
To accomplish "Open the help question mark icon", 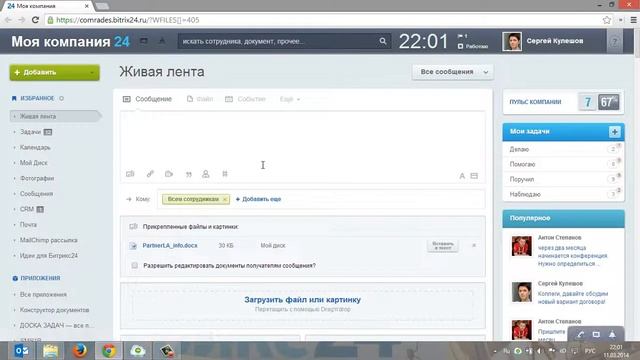I will click(x=614, y=41).
